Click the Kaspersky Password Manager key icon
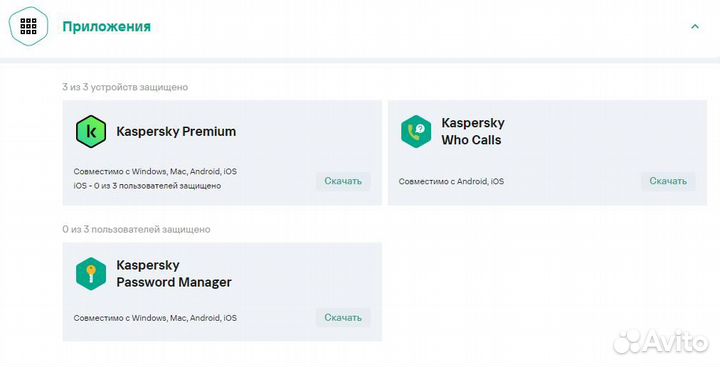The width and height of the screenshot is (720, 367). click(x=91, y=274)
